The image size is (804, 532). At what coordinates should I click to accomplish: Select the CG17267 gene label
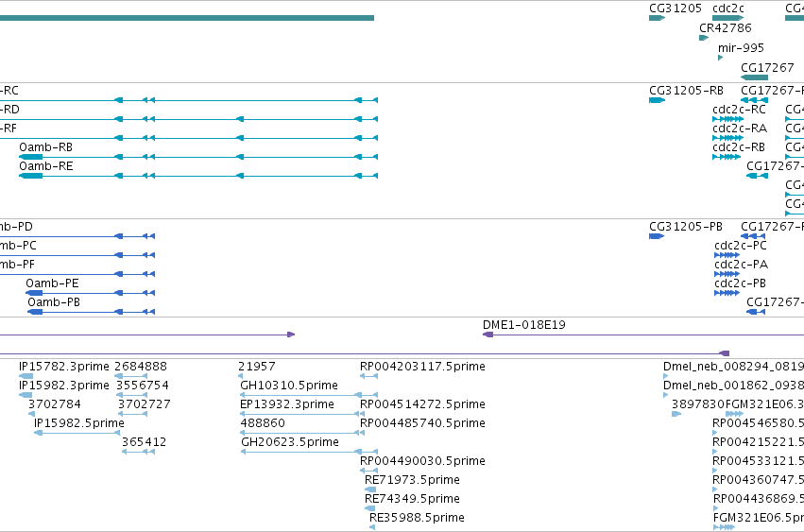point(767,68)
